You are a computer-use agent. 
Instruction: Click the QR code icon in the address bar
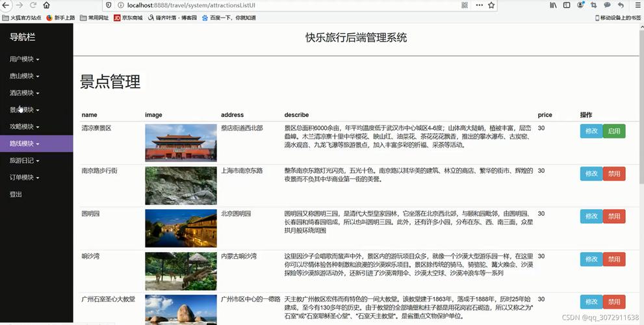(465, 5)
